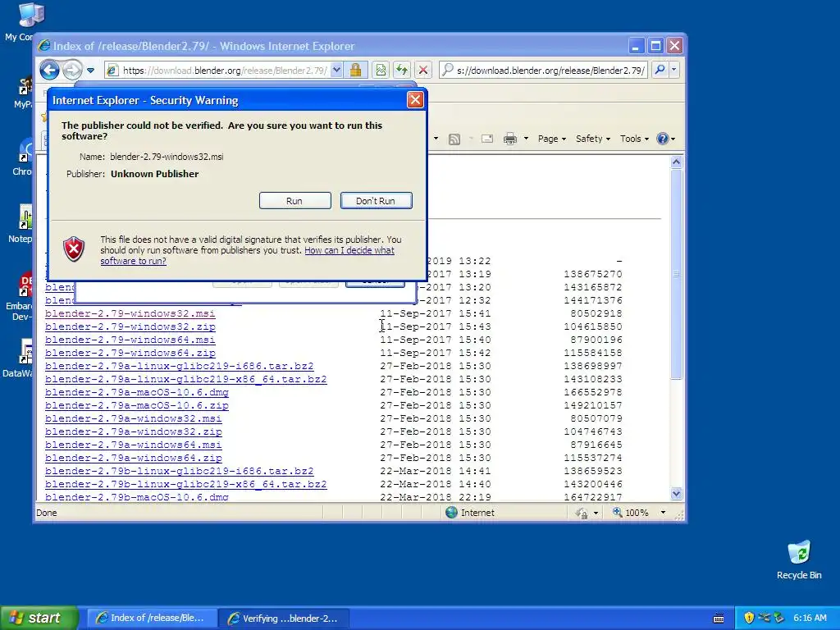Click the Refresh icon

pyautogui.click(x=402, y=70)
